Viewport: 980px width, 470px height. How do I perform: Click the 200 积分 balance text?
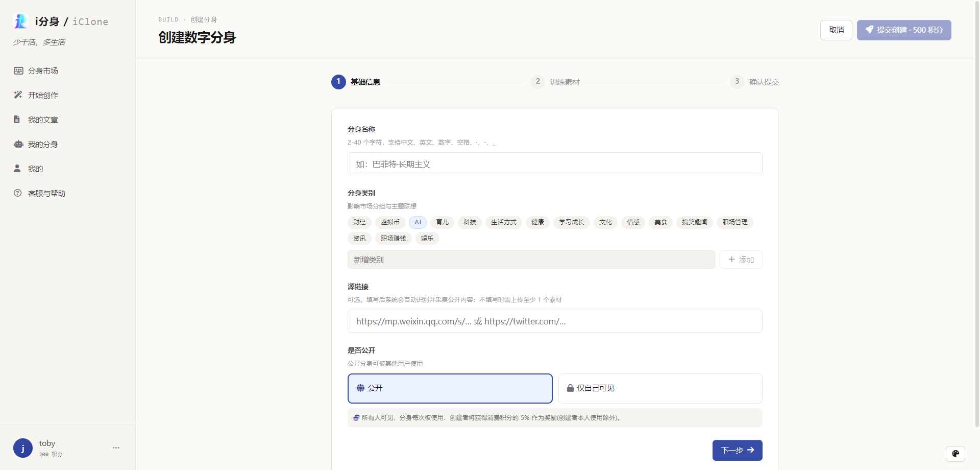point(51,454)
